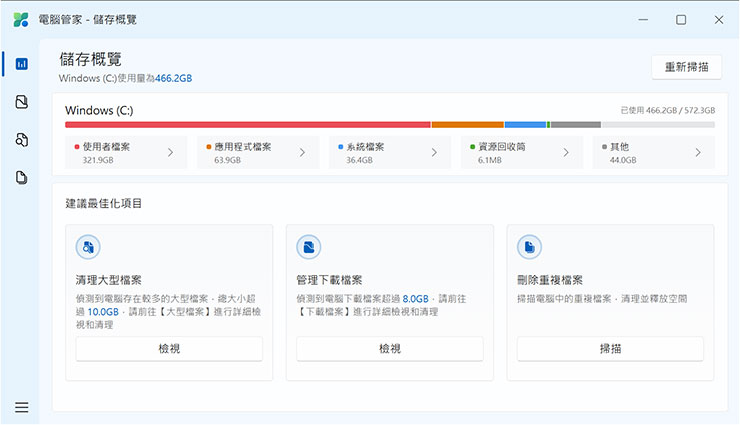Click the 466.2GB usage text link

coord(173,78)
